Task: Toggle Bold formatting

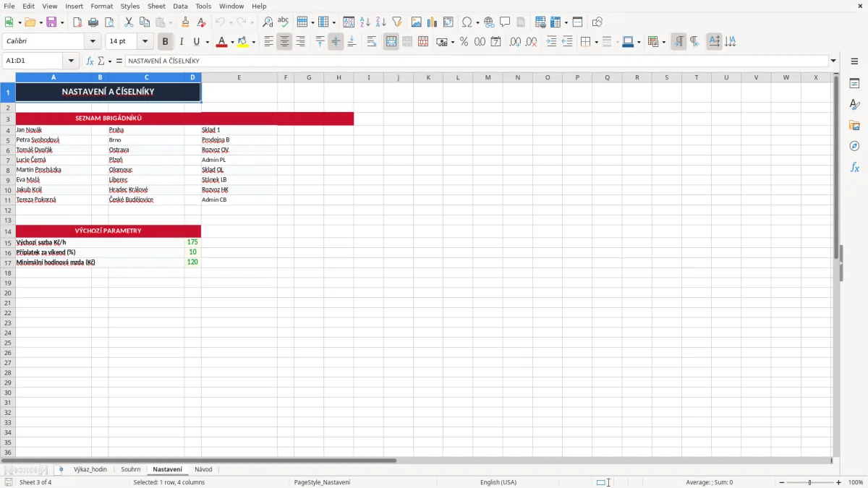Action: tap(166, 42)
